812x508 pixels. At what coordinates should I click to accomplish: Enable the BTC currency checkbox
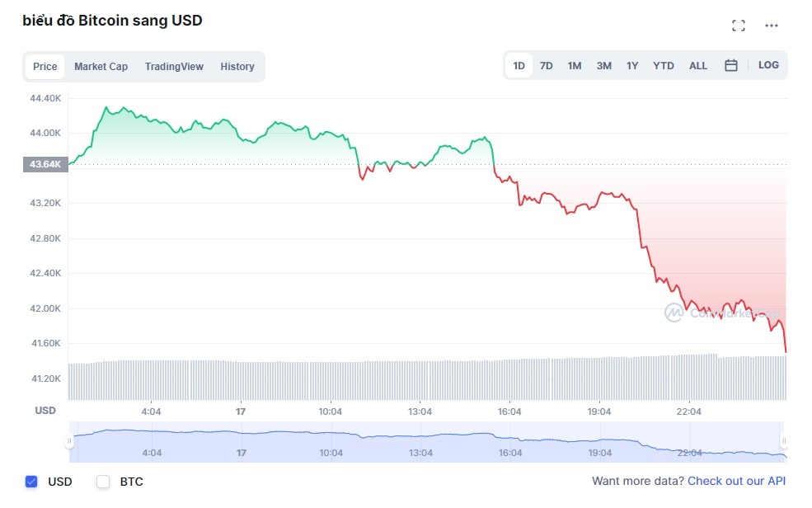point(103,482)
